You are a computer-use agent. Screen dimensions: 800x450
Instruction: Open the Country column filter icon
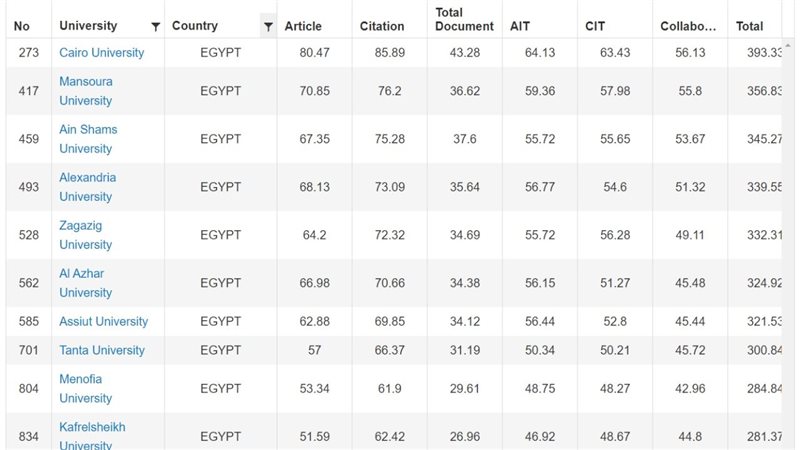tap(268, 26)
